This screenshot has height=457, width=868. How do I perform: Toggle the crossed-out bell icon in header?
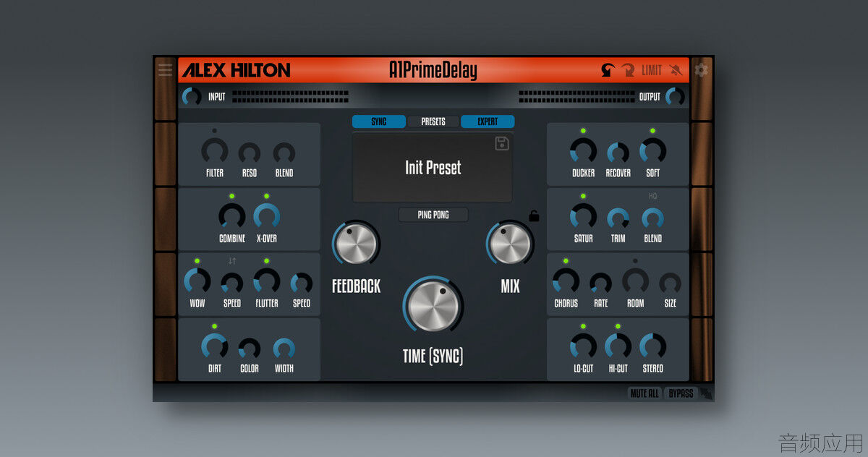[676, 70]
